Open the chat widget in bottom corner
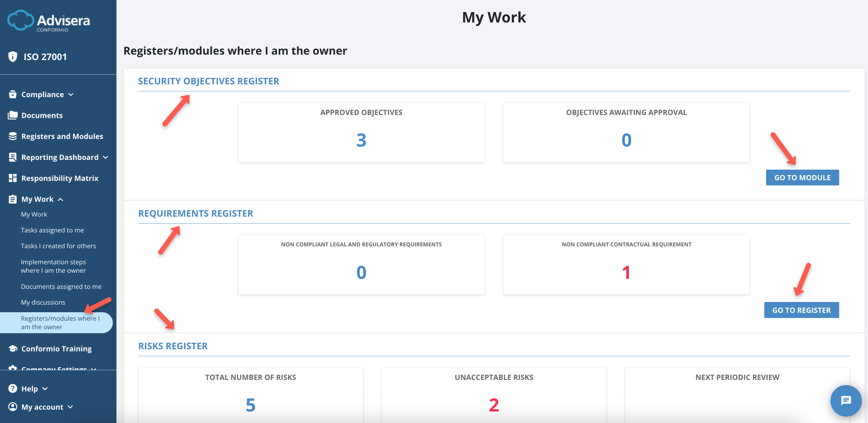This screenshot has width=868, height=423. (x=846, y=401)
